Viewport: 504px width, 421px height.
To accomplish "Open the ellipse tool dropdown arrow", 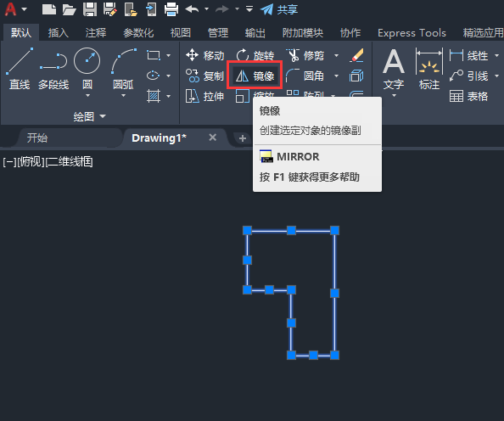I will [169, 76].
